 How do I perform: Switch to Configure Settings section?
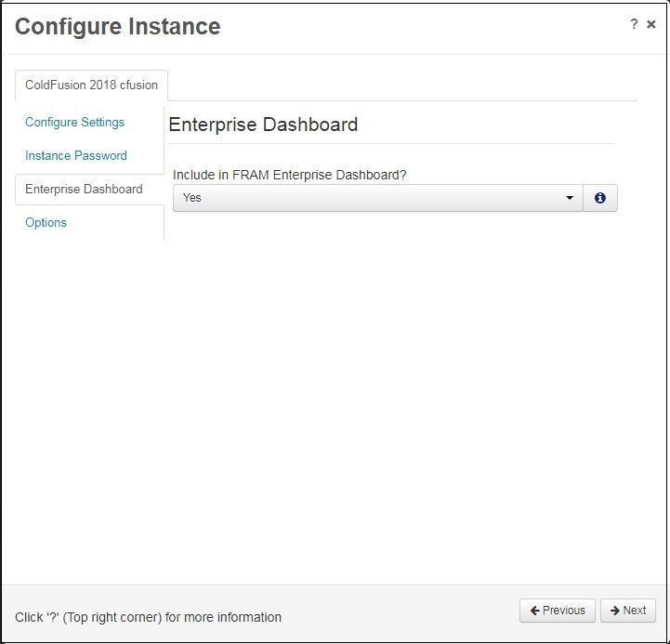tap(74, 123)
